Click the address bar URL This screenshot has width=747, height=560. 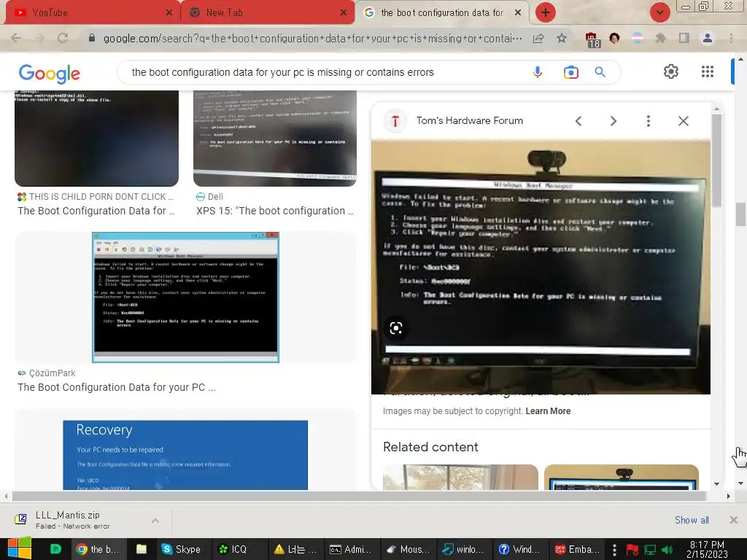coord(312,38)
